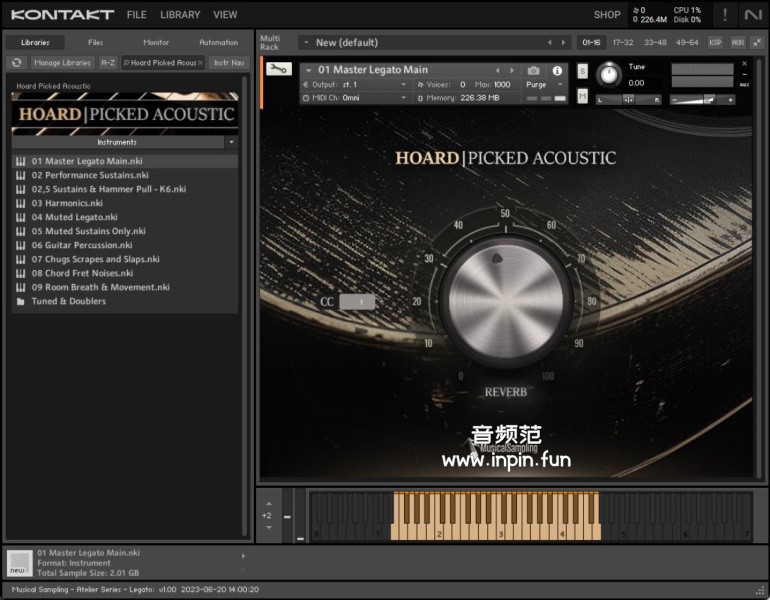The width and height of the screenshot is (770, 600).
Task: Adjust the instrument volume slider
Action: click(708, 99)
